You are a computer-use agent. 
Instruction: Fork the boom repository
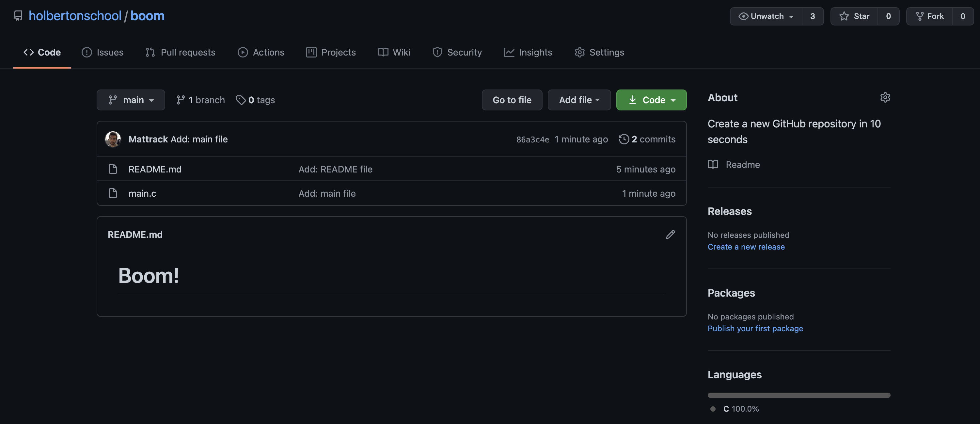point(929,16)
